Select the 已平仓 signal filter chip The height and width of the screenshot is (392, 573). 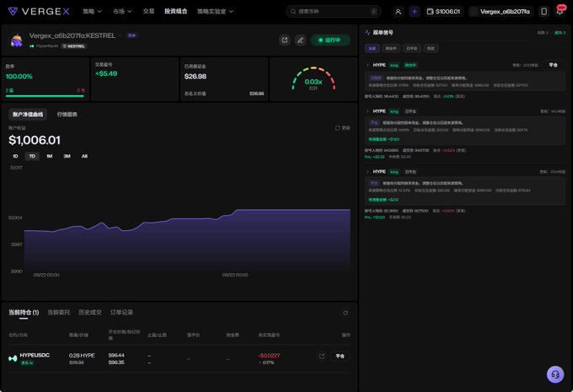pyautogui.click(x=411, y=48)
